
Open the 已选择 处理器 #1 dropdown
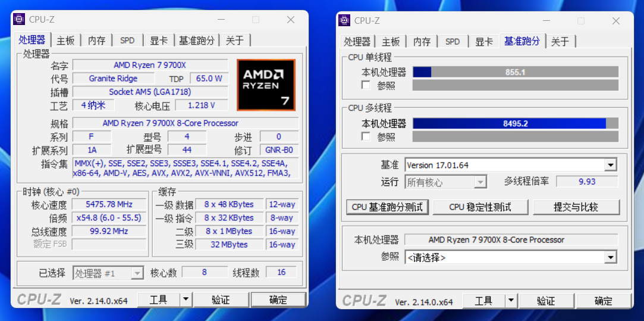point(137,272)
